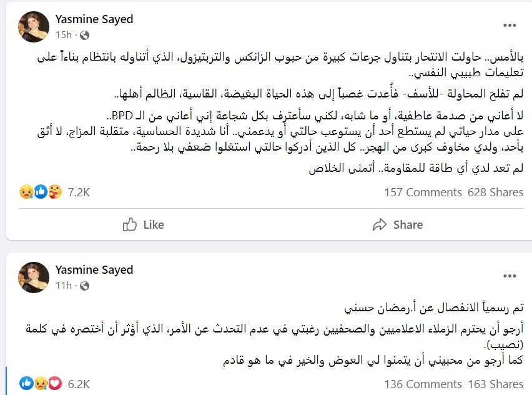The image size is (532, 395).
Task: Show who reacted via the 6.2K count
Action: (79, 383)
